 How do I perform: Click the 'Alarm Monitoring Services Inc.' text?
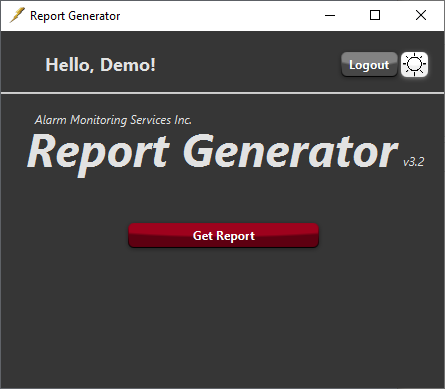(113, 120)
